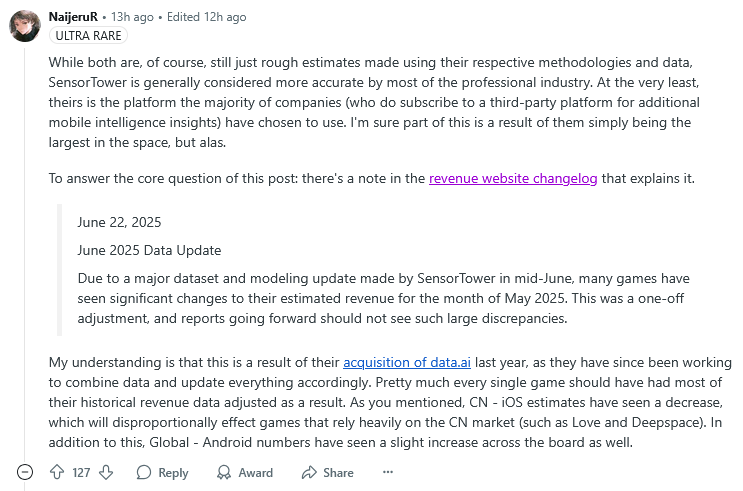Collapse thread via the vertical thread line

(25, 251)
